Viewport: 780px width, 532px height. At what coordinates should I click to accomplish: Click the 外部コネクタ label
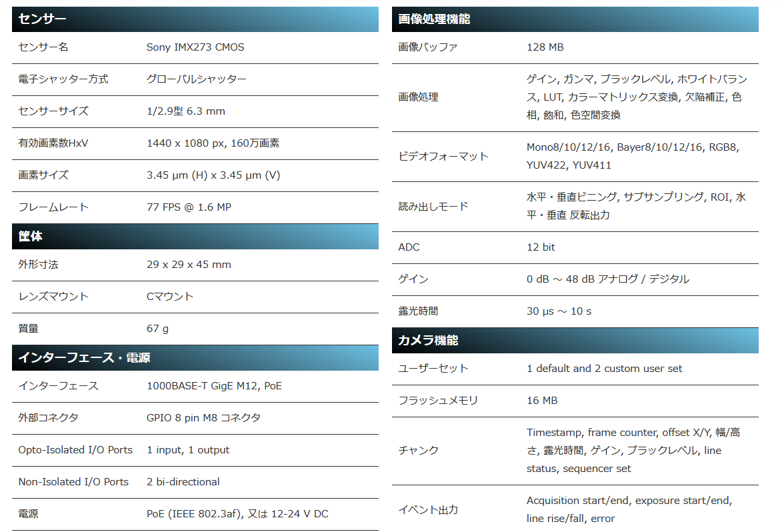coord(48,418)
